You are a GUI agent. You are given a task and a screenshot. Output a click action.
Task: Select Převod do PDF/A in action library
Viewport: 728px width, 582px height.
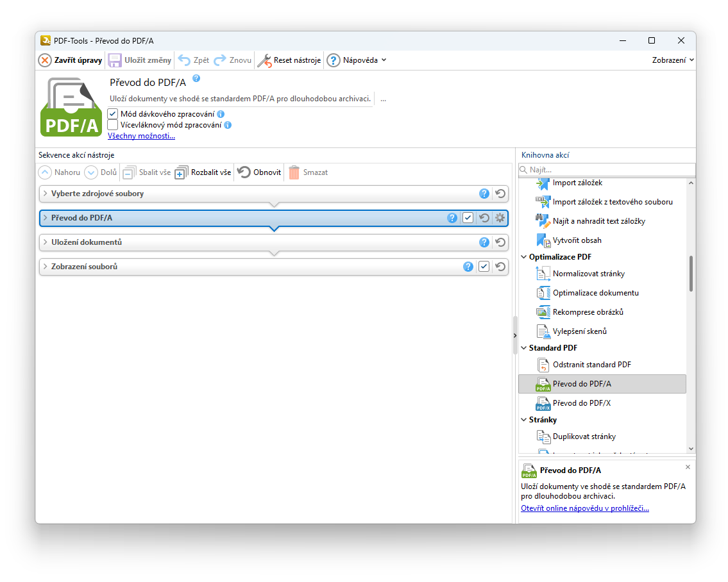(x=602, y=384)
